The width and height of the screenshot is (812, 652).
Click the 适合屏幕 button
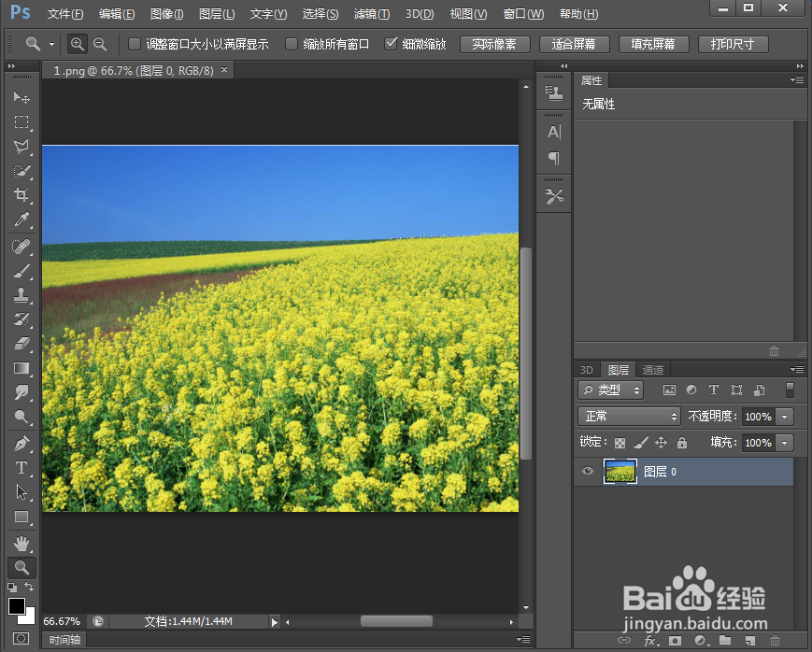tap(574, 44)
